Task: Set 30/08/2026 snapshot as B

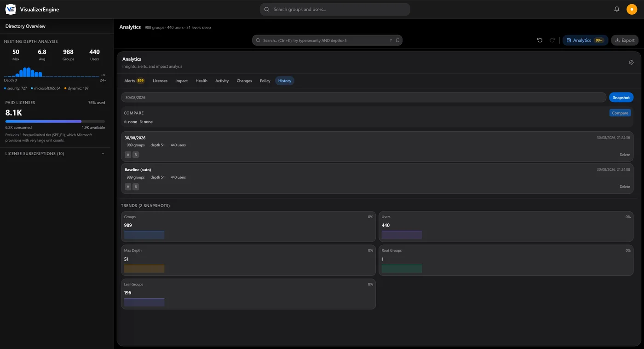Action: 135,155
